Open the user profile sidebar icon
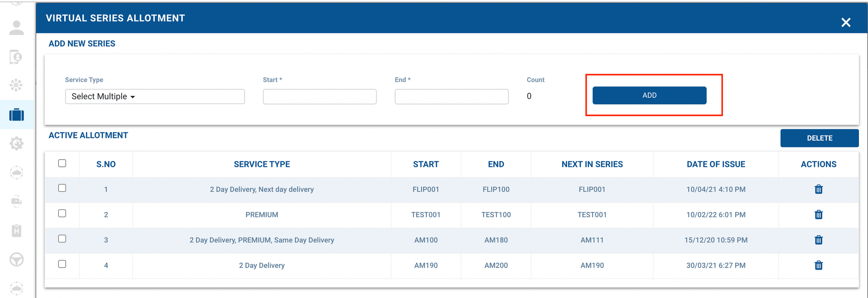 pos(17,28)
